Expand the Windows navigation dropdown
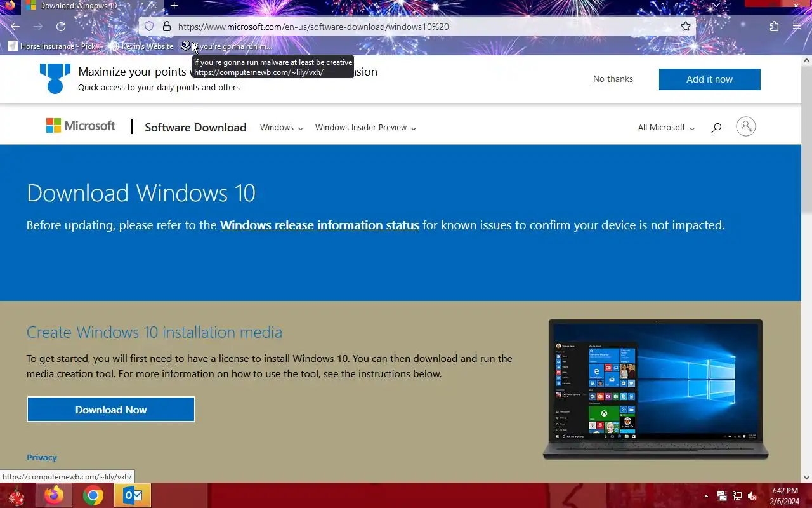Image resolution: width=812 pixels, height=508 pixels. [x=282, y=127]
